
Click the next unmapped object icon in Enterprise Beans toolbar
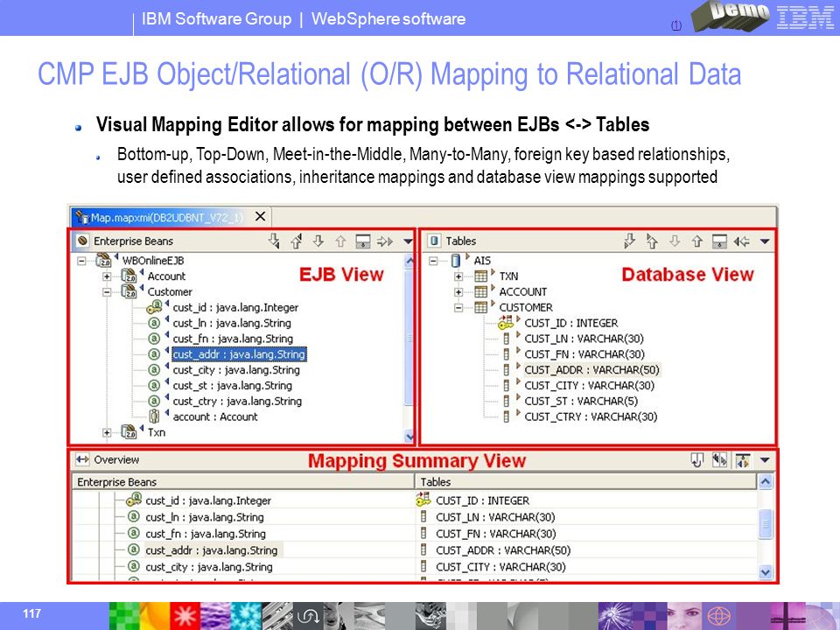pos(274,241)
